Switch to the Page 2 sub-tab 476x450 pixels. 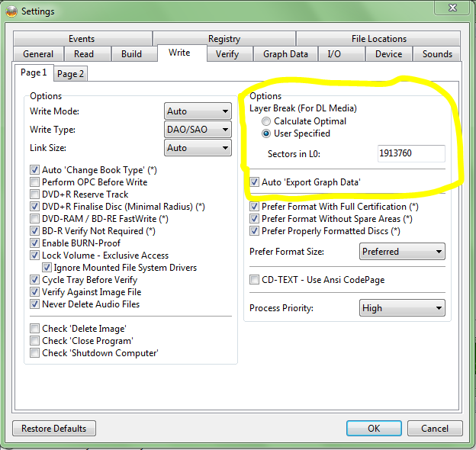pos(70,74)
